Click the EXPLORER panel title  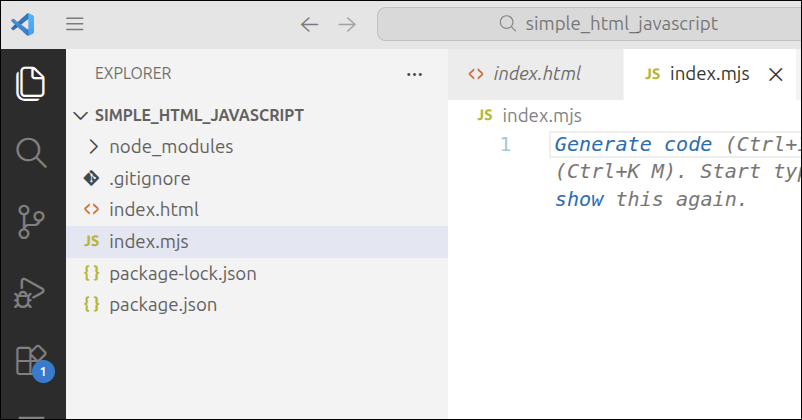click(133, 74)
